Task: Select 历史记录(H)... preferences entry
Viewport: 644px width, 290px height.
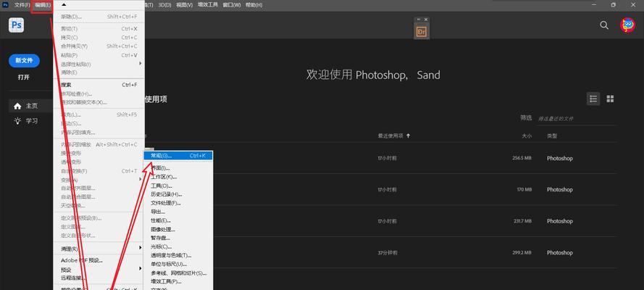Action: tap(177, 194)
